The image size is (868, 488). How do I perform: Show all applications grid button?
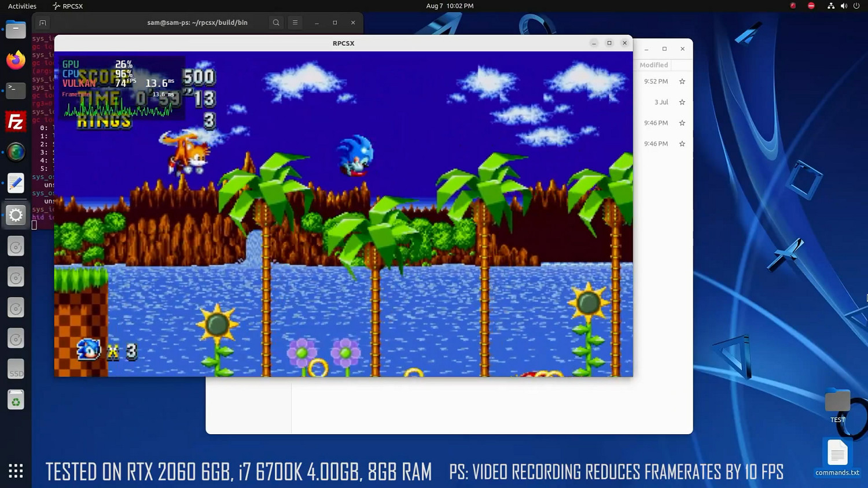[x=16, y=471]
